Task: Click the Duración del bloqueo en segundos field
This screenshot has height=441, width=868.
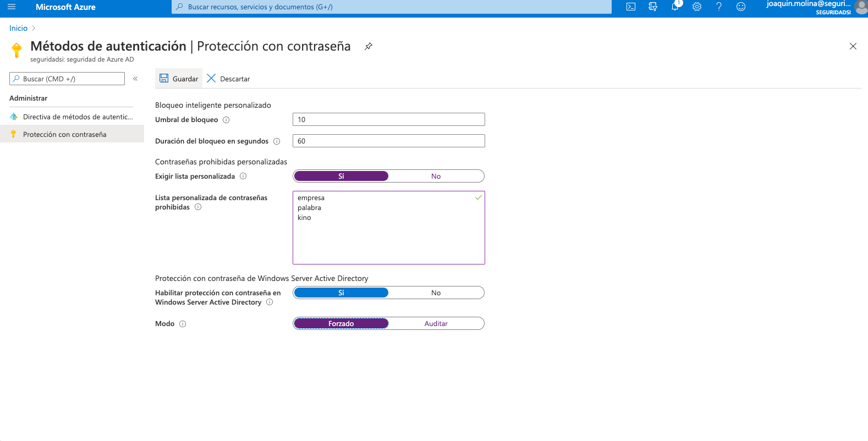Action: [x=388, y=141]
